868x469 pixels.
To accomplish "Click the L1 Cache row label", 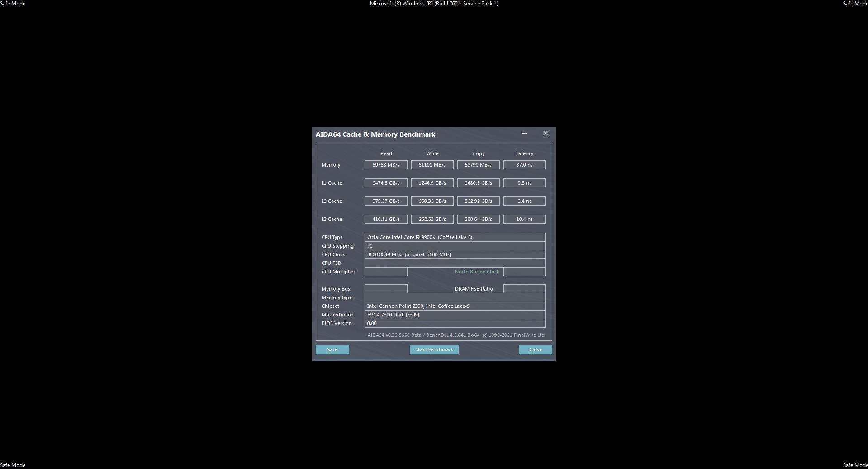I will (332, 183).
